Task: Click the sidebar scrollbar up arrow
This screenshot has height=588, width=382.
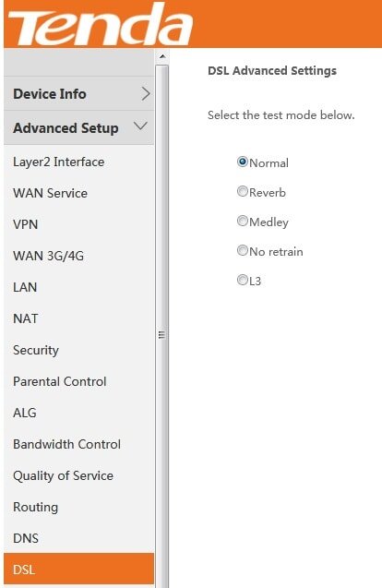Action: [162, 56]
